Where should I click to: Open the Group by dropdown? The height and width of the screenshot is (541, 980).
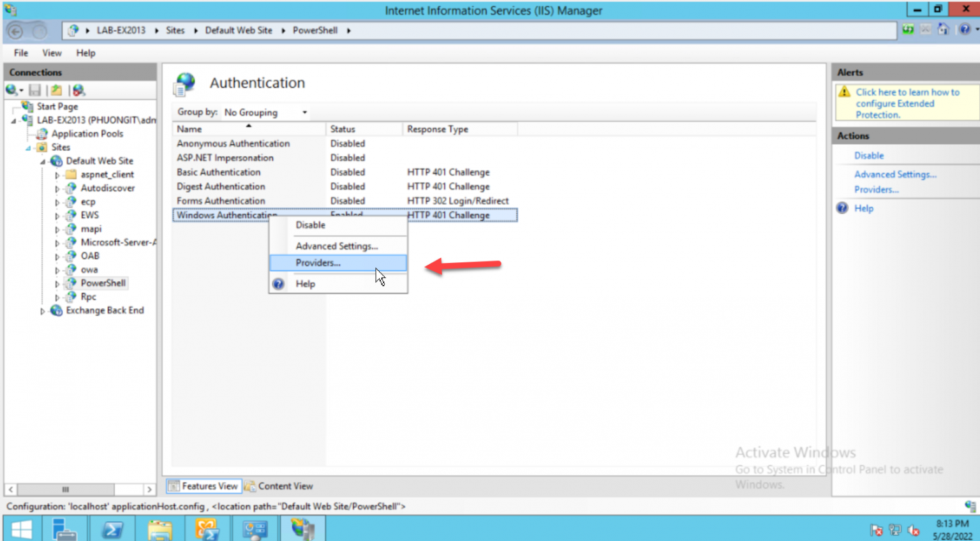pyautogui.click(x=264, y=112)
